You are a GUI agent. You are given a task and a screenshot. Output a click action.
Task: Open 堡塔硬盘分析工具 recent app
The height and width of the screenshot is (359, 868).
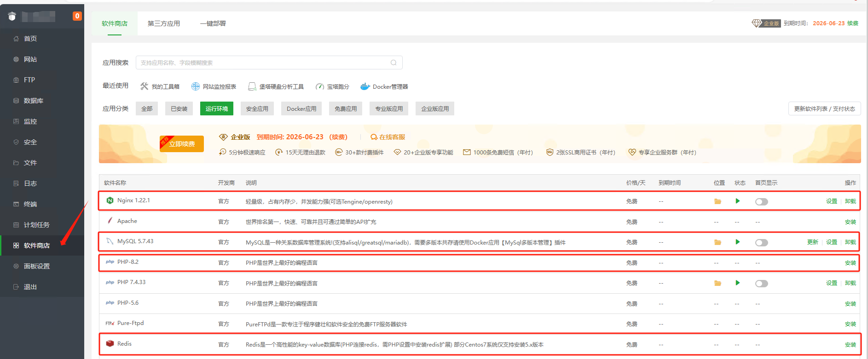tap(276, 86)
